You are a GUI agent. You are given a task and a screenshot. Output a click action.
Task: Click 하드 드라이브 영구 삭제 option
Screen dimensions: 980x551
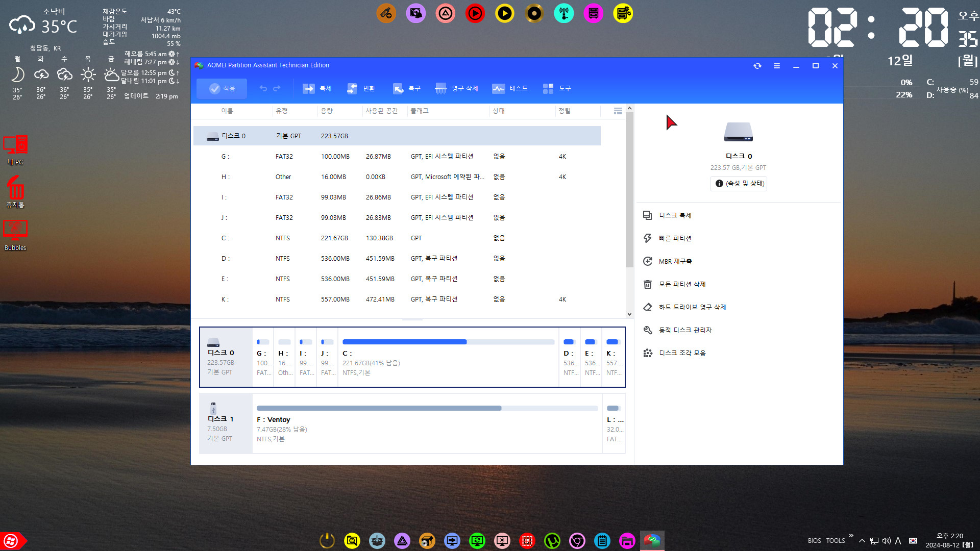click(684, 307)
